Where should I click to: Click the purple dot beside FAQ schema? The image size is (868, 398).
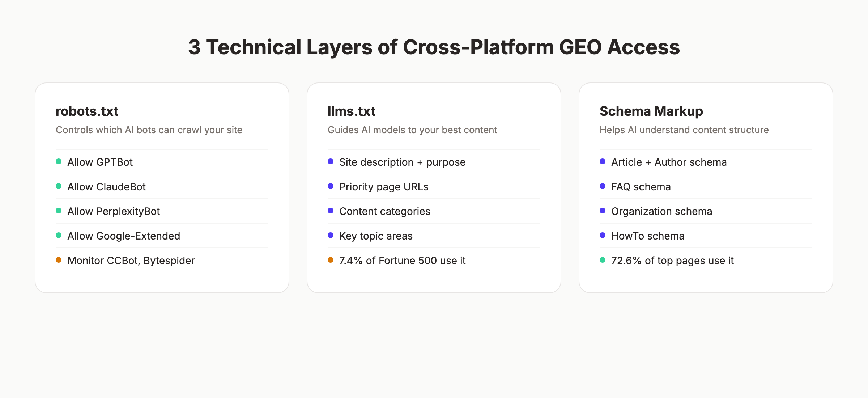(603, 187)
